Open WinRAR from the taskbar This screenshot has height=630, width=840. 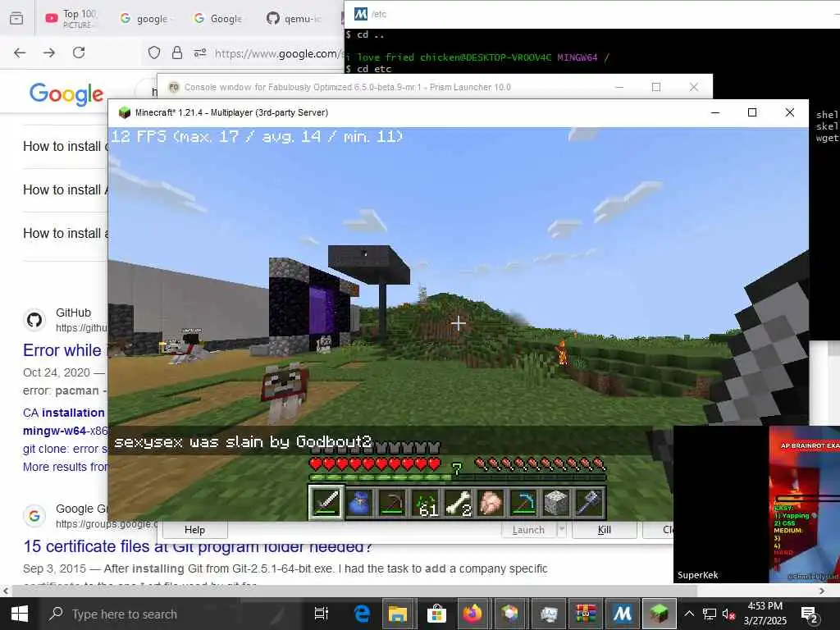(x=585, y=614)
